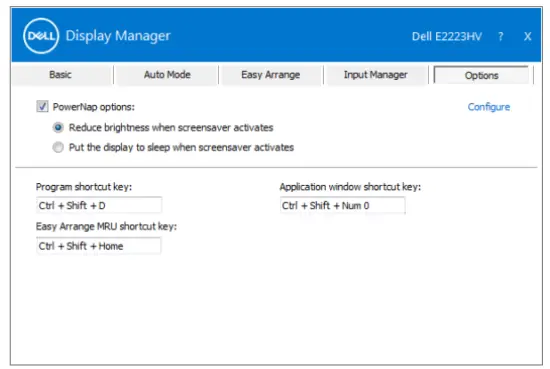Image resolution: width=550 pixels, height=369 pixels.
Task: Go to the Easy Arrange tab
Action: pyautogui.click(x=270, y=75)
